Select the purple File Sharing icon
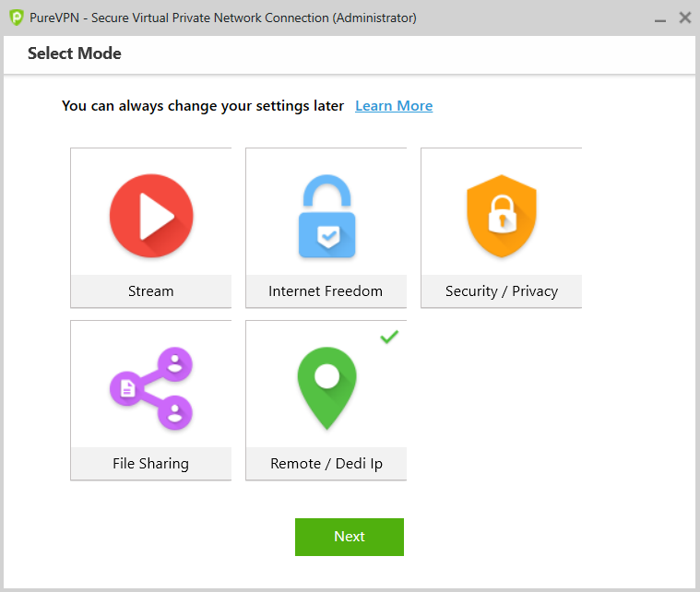The width and height of the screenshot is (700, 592). (151, 388)
